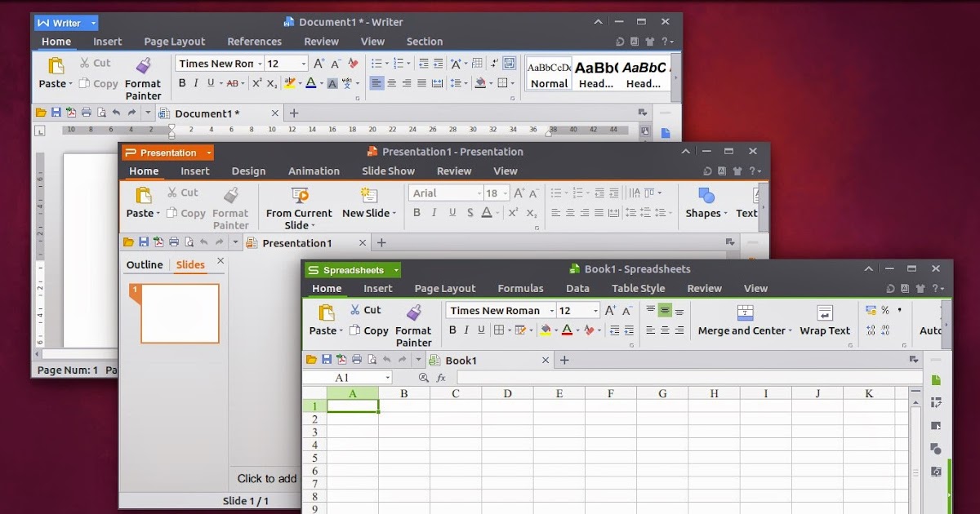Open Animation tab in Presentation

[x=314, y=171]
